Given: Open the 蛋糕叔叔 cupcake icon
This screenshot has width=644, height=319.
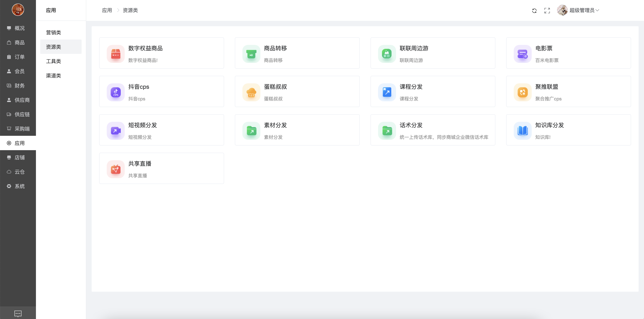Looking at the screenshot, I should tap(251, 92).
